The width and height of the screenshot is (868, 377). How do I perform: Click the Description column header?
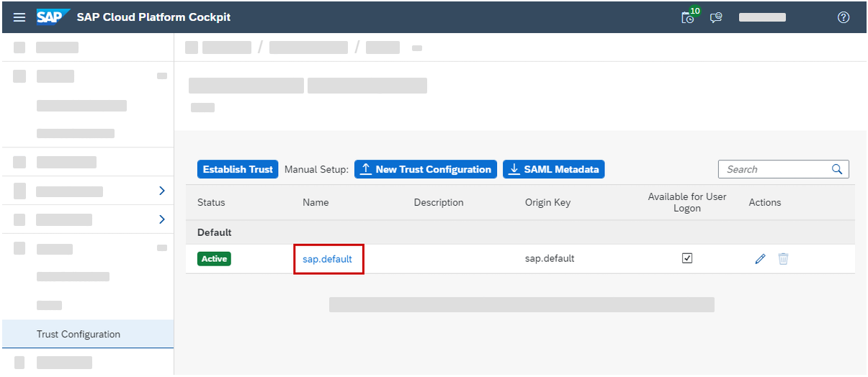pos(439,202)
